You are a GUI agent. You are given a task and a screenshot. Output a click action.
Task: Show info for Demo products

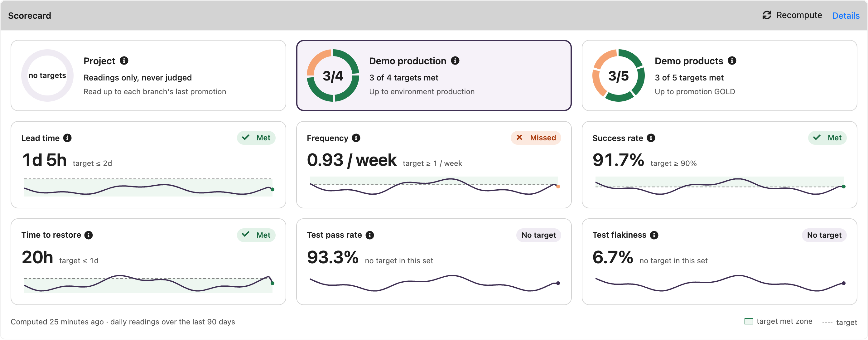click(x=732, y=61)
